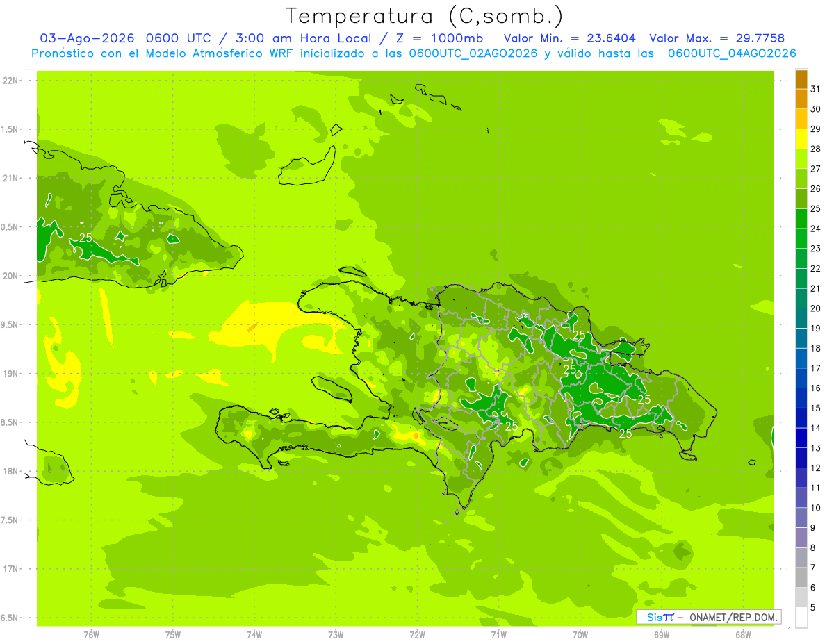The width and height of the screenshot is (834, 644).
Task: Click legend scale value "17"
Action: [816, 368]
